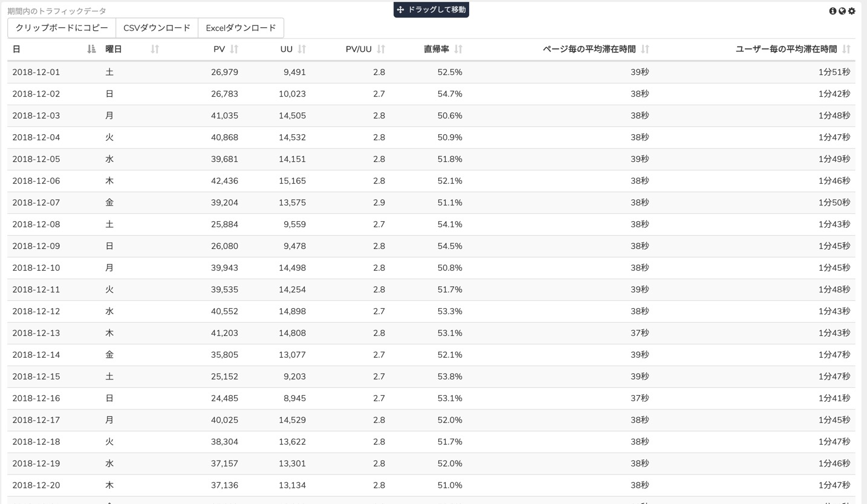Click UU value 10,023
The height and width of the screenshot is (504, 867).
[x=292, y=94]
